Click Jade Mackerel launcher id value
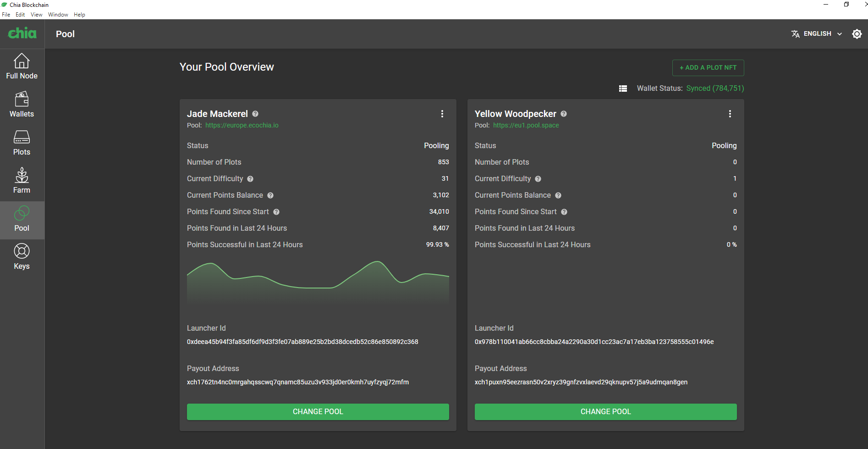This screenshot has height=449, width=868. (302, 342)
